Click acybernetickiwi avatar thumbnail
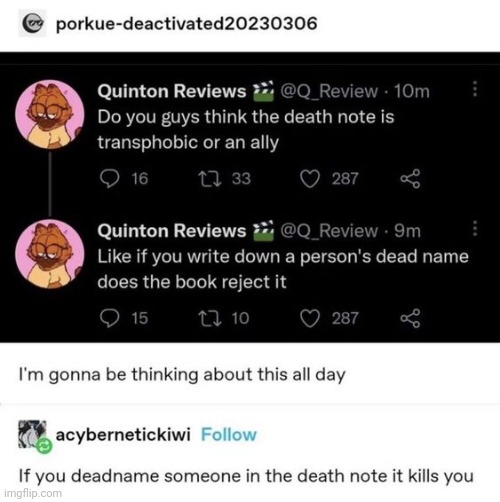 [x=33, y=435]
